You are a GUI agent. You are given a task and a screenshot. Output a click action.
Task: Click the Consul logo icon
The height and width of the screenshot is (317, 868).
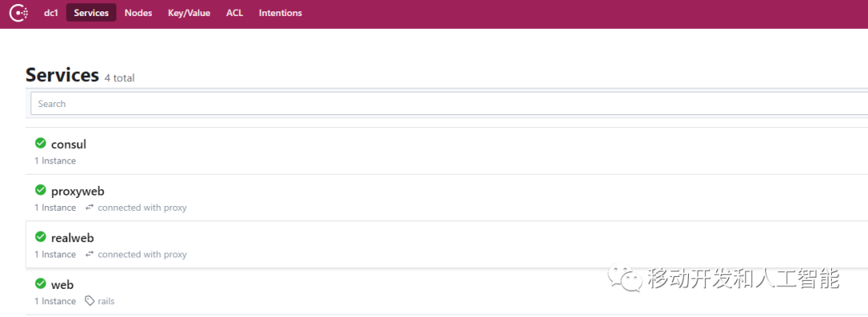click(x=18, y=12)
